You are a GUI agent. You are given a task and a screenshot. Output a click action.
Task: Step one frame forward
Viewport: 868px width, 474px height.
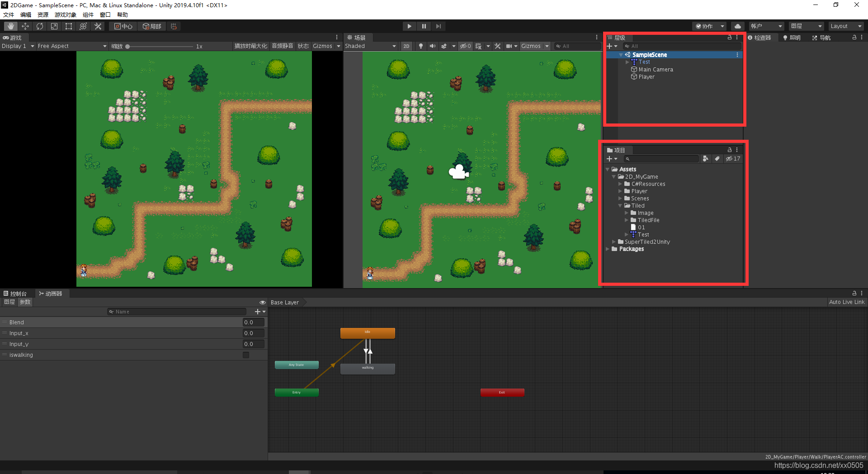coord(438,26)
